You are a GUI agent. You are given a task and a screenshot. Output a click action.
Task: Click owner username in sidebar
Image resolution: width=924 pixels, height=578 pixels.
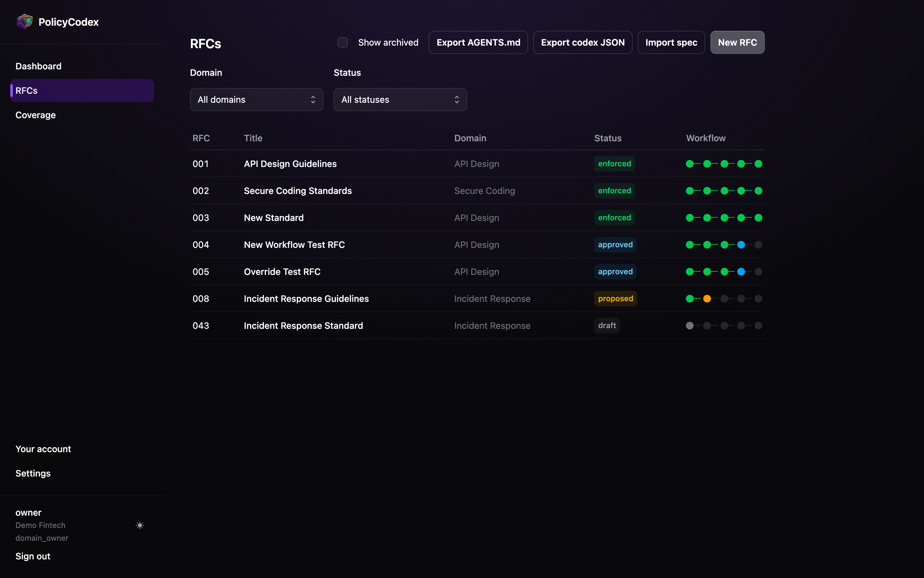[x=28, y=512]
